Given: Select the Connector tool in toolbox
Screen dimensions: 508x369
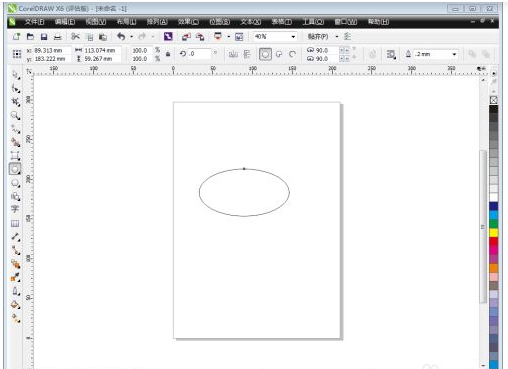Looking at the screenshot, I should tap(15, 250).
